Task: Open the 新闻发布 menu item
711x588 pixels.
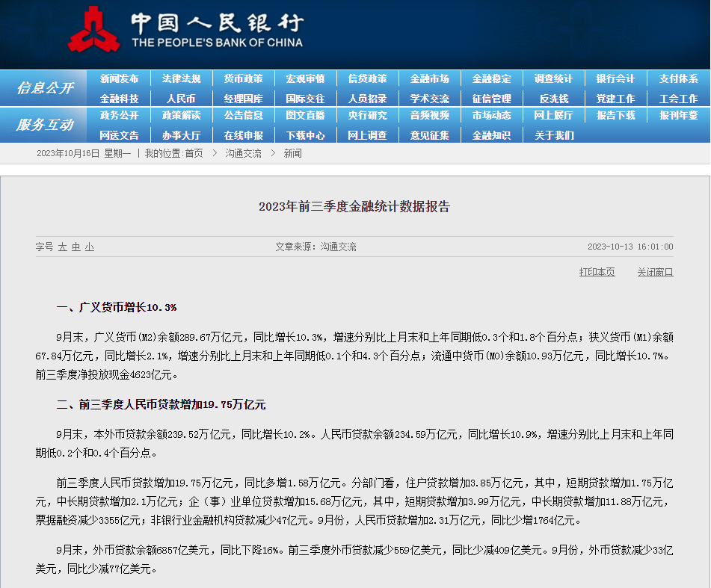Action: coord(120,78)
